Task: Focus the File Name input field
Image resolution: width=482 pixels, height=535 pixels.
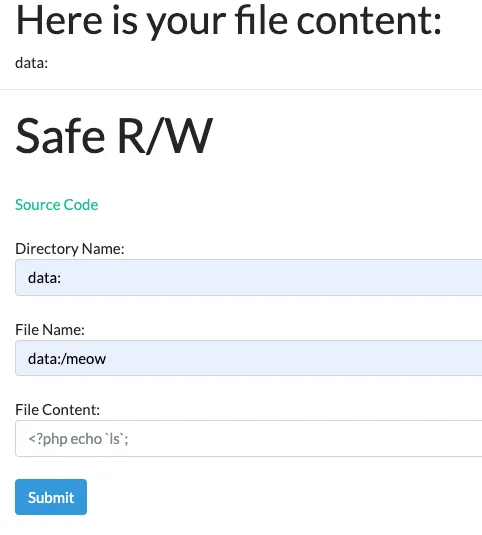Action: pos(249,358)
